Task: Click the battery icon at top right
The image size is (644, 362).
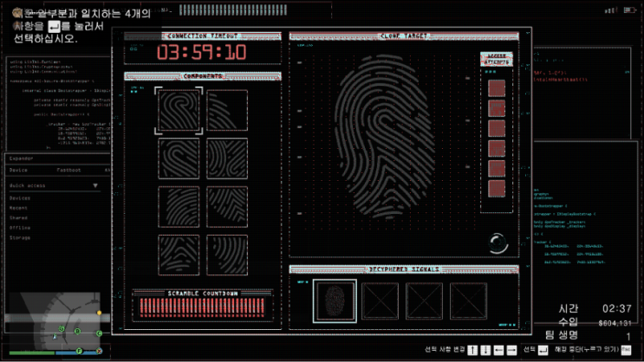Action: click(629, 10)
